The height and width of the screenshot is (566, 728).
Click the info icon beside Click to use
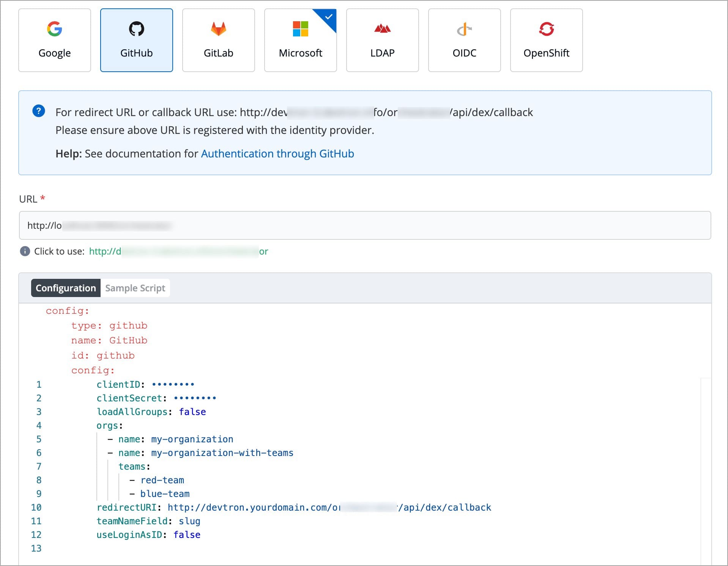point(24,251)
